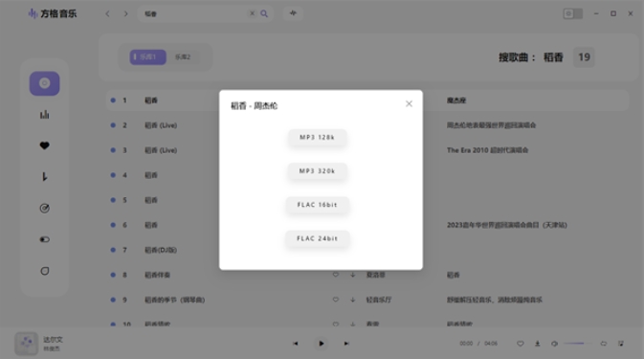Favorite the playing song in player bar
This screenshot has height=359, width=644.
click(520, 344)
